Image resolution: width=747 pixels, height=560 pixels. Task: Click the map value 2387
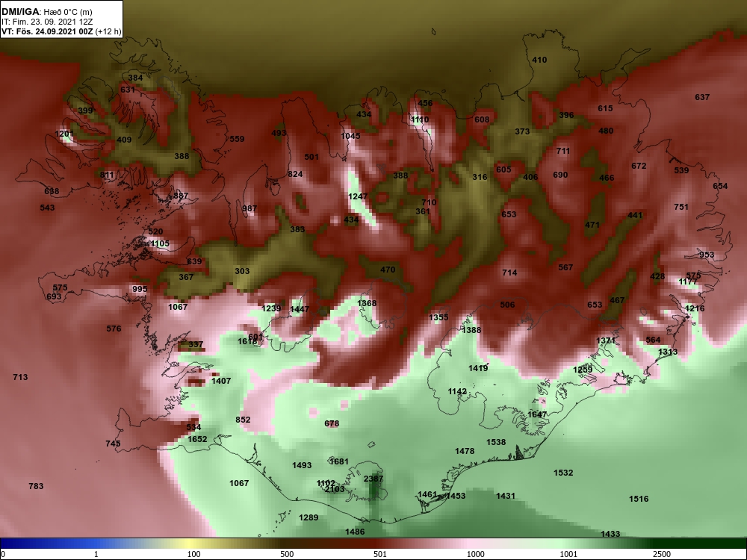373,479
